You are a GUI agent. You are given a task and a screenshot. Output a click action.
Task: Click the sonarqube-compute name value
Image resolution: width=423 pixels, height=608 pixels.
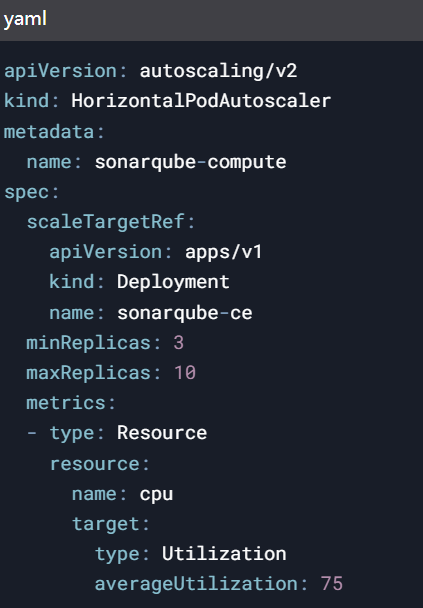[x=190, y=162]
